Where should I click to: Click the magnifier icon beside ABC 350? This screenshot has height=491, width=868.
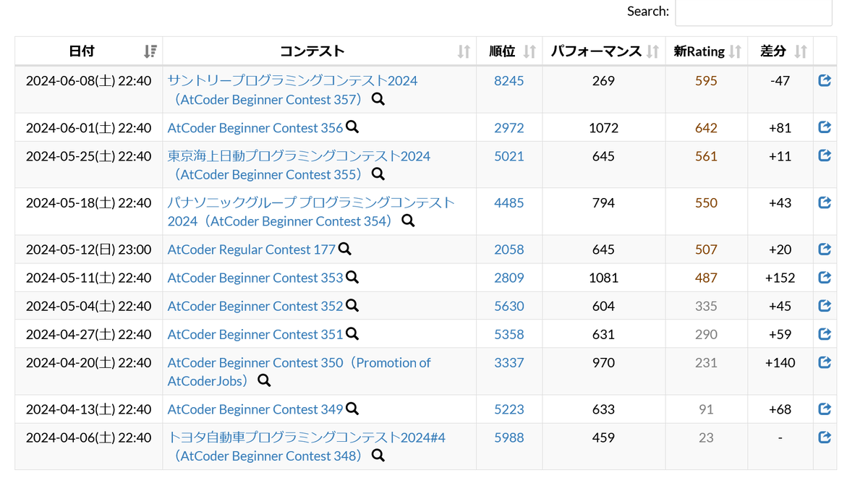tap(264, 380)
